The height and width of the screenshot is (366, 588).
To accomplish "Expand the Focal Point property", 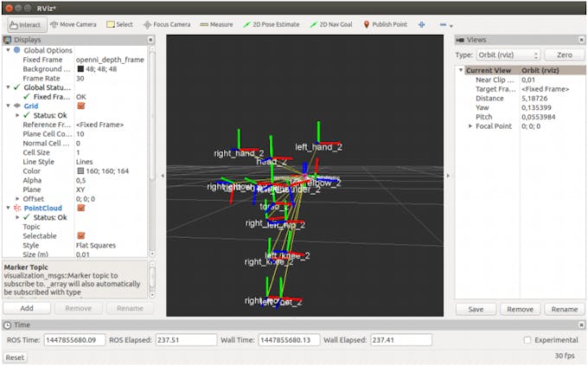I will click(470, 126).
